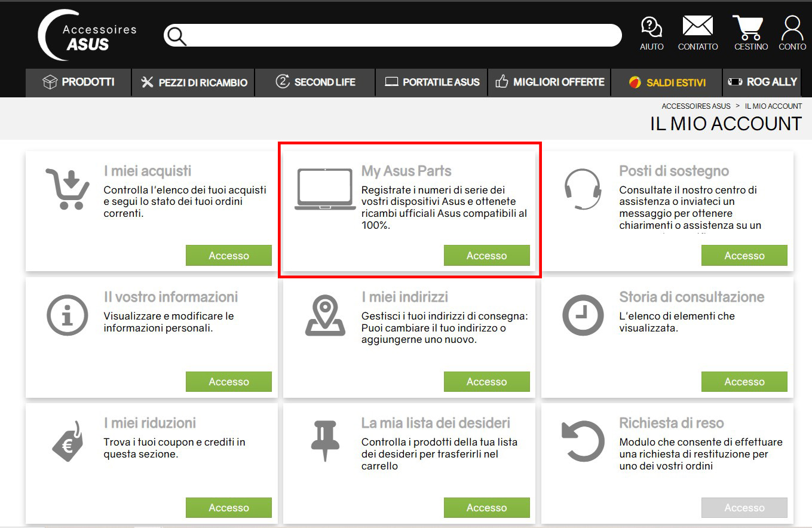Click the map pin icon for I miei indirizzi
Viewport: 812px width, 528px height.
(325, 315)
